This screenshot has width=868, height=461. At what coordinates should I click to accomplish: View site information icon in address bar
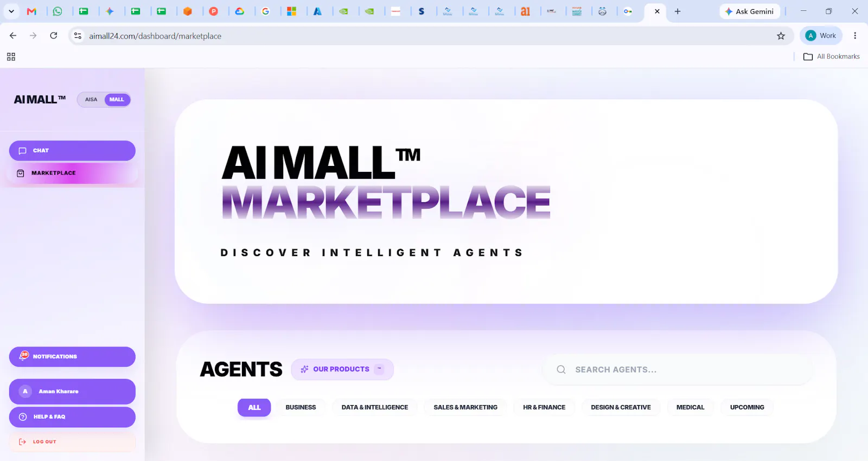click(78, 36)
